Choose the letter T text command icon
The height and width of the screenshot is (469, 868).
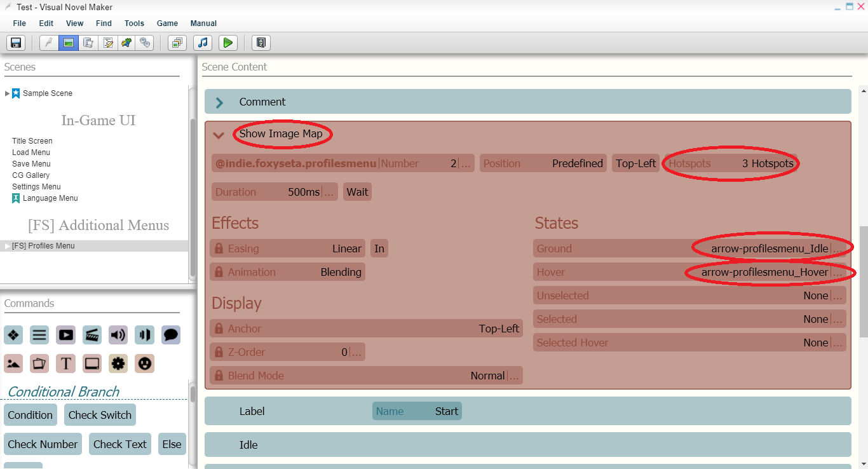tap(65, 364)
